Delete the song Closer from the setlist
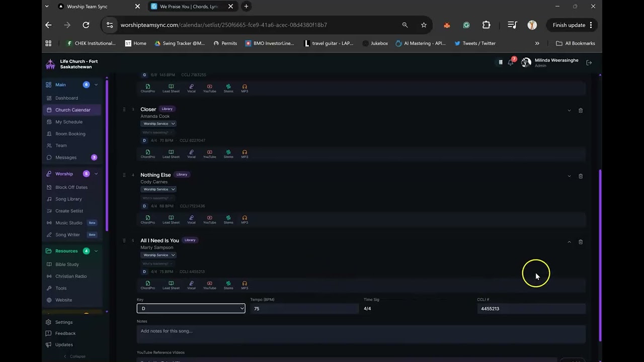The image size is (644, 362). (581, 111)
